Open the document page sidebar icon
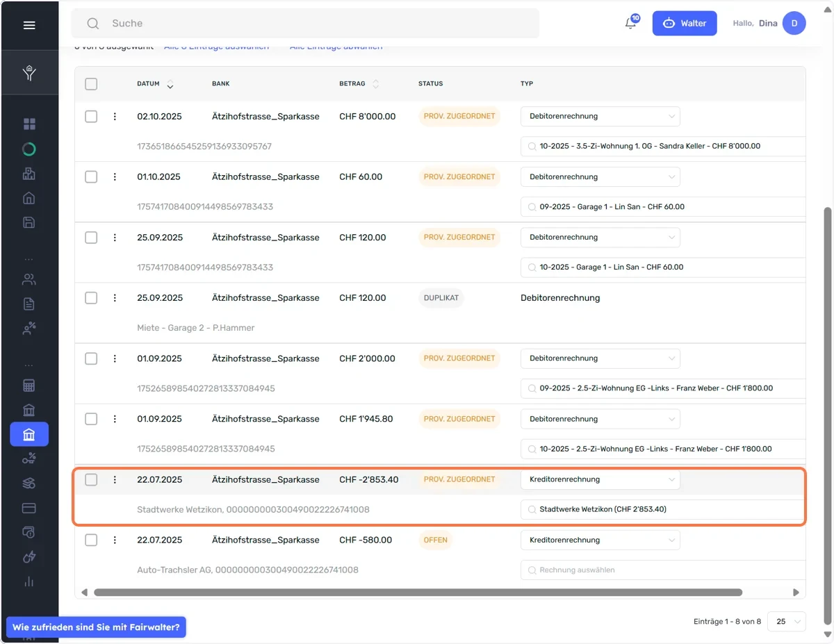This screenshot has width=834, height=644. (29, 304)
